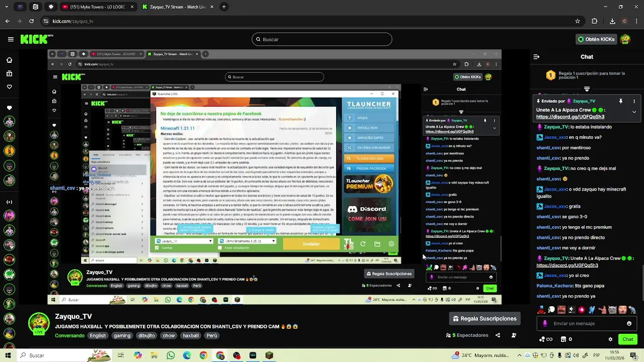Click Paloma_Kachera username in chat
Screen dimensions: 644x362
pos(556,286)
